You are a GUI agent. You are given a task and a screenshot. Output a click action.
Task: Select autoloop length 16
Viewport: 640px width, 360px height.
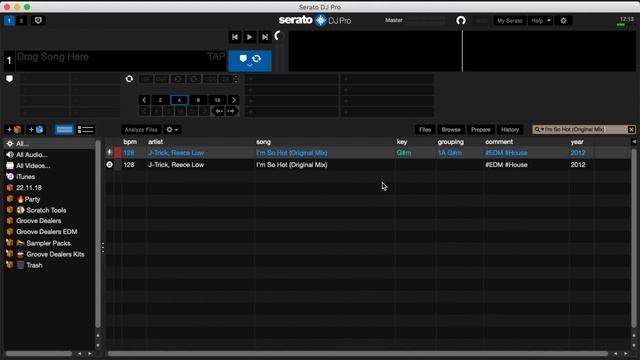(x=218, y=100)
